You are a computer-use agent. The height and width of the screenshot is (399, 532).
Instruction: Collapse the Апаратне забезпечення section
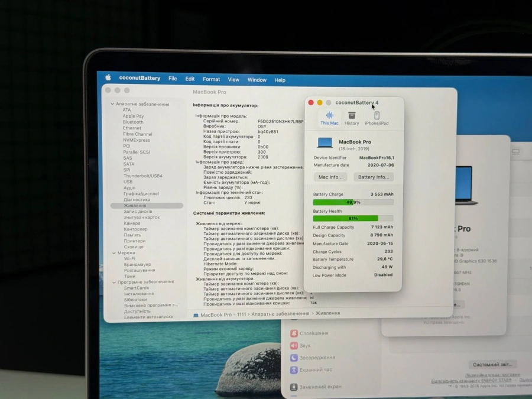point(112,104)
